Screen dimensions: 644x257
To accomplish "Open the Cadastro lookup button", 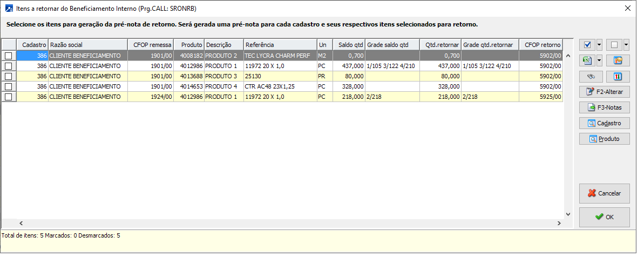I will (x=604, y=123).
